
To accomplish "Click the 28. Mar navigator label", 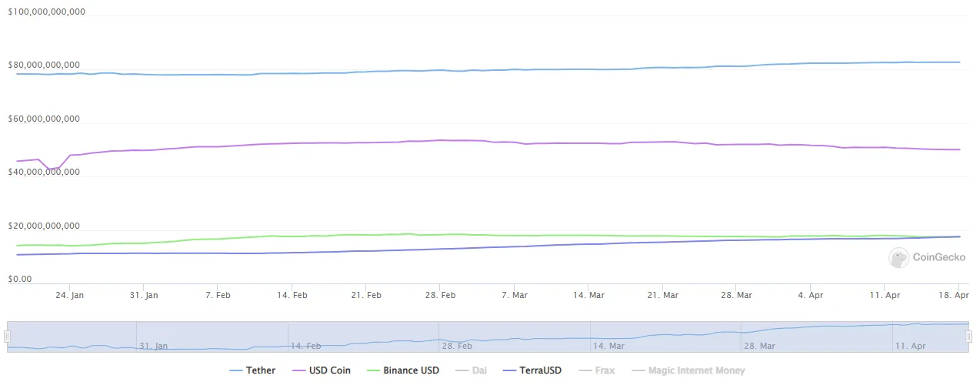I will coord(760,347).
